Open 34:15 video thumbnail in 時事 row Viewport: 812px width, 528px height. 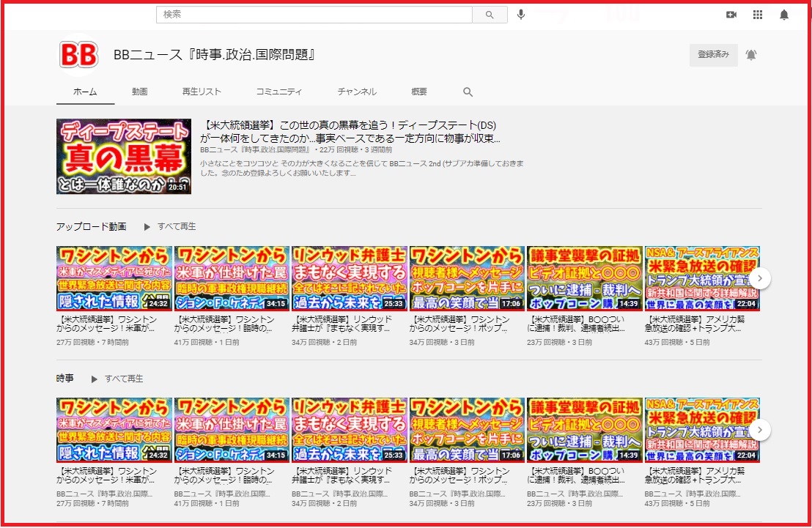coord(232,430)
